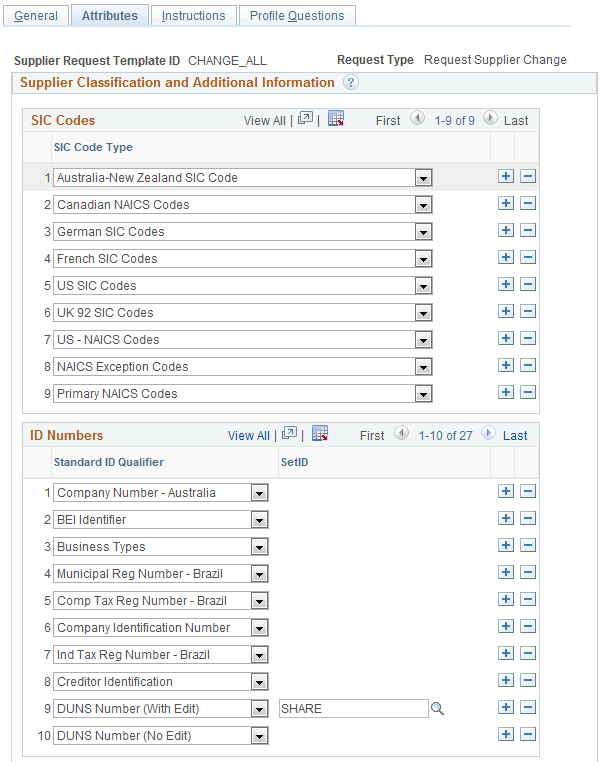Delete Ind Tax Reg Number - Brazil row
The image size is (602, 762).
pyautogui.click(x=528, y=653)
